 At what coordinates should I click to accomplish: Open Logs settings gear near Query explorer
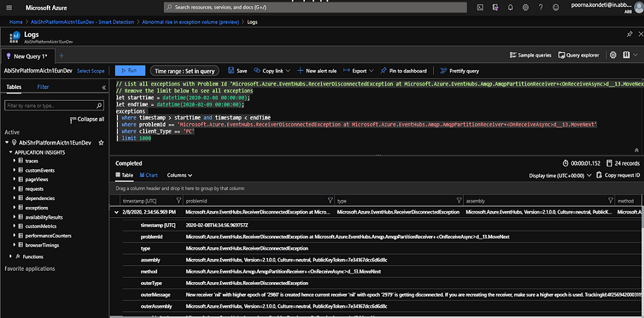coord(613,55)
